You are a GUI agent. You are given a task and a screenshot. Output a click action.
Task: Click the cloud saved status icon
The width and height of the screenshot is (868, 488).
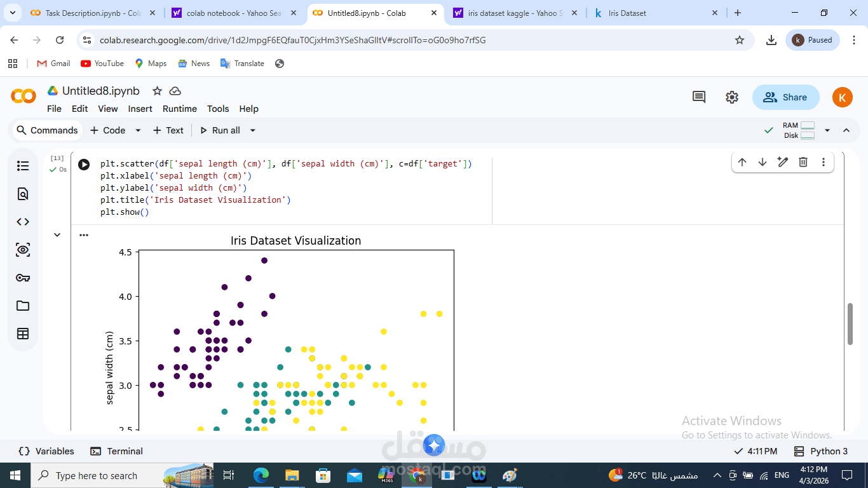[175, 91]
